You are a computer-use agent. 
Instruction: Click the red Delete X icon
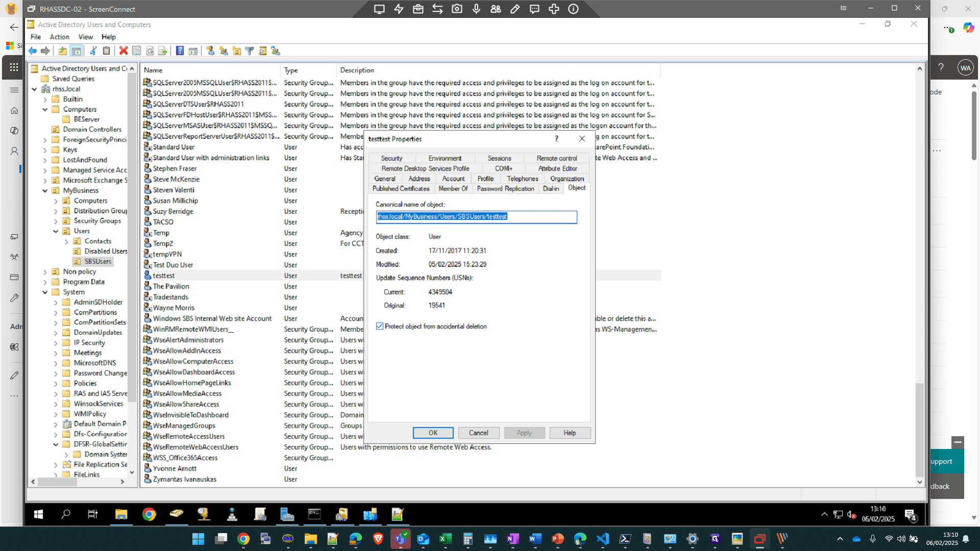124,51
